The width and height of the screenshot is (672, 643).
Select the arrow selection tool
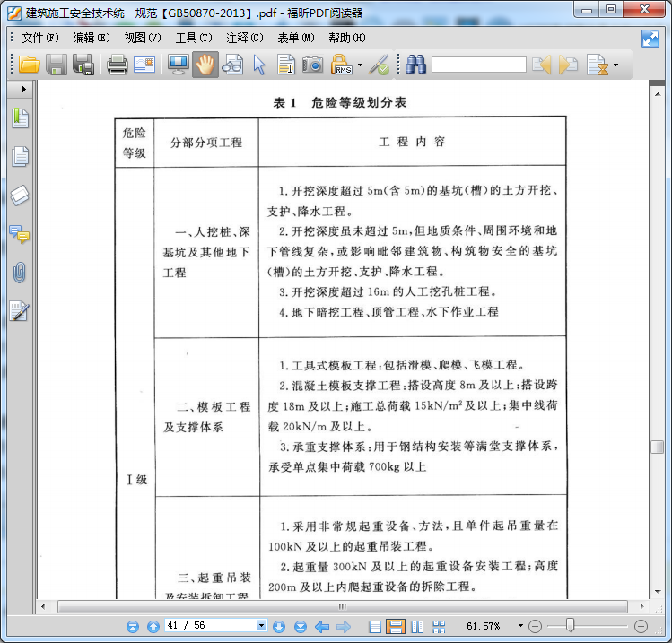(259, 65)
